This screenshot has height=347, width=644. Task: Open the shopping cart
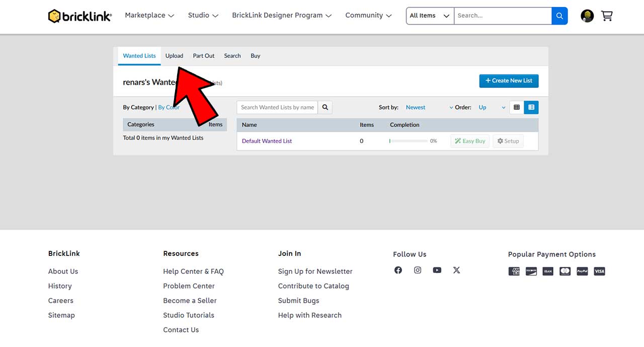coord(607,16)
